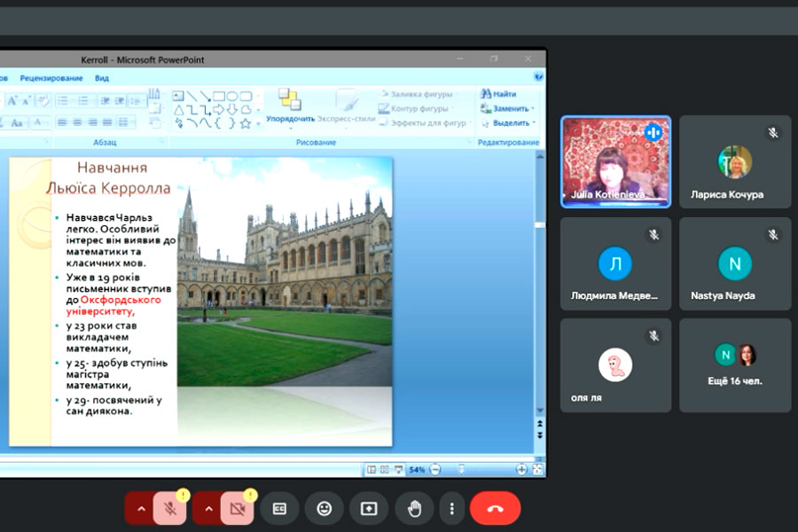
Task: Click the zoom slider handle in PowerPoint
Action: pyautogui.click(x=461, y=469)
